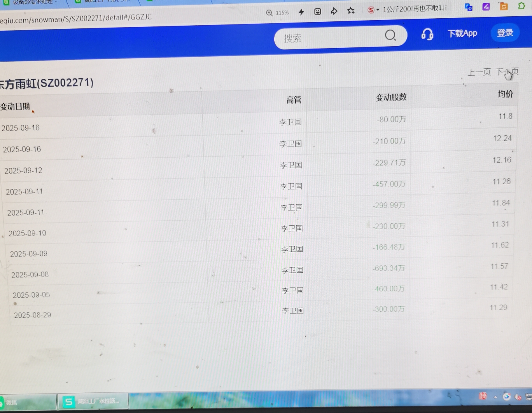The image size is (532, 413).
Task: Click the magnifier icon in the search box
Action: [390, 35]
